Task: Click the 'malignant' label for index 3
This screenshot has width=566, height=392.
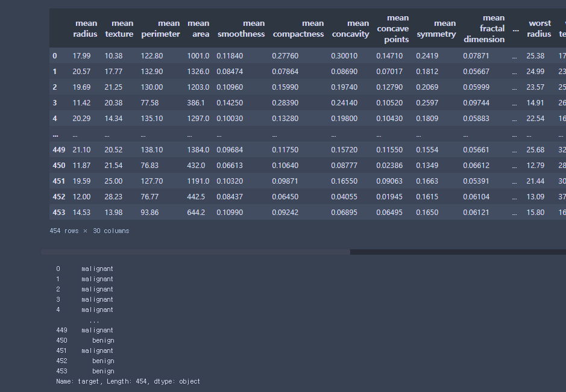Action: (x=97, y=299)
